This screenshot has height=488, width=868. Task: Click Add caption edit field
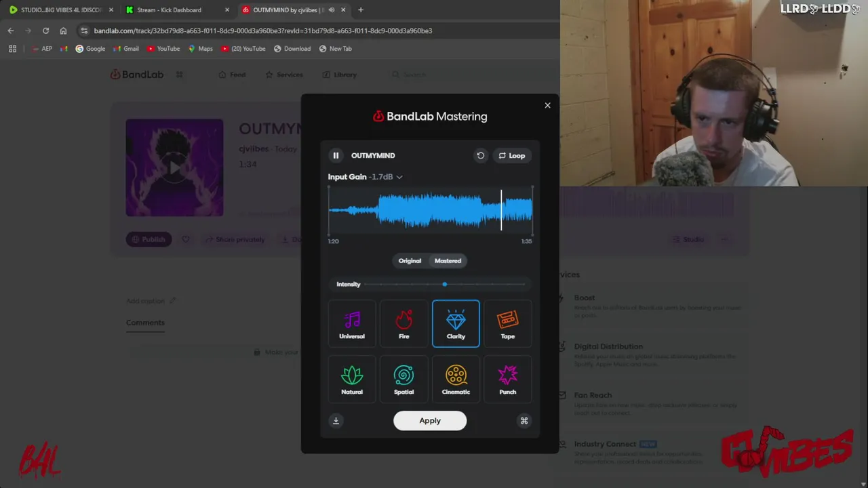(151, 301)
